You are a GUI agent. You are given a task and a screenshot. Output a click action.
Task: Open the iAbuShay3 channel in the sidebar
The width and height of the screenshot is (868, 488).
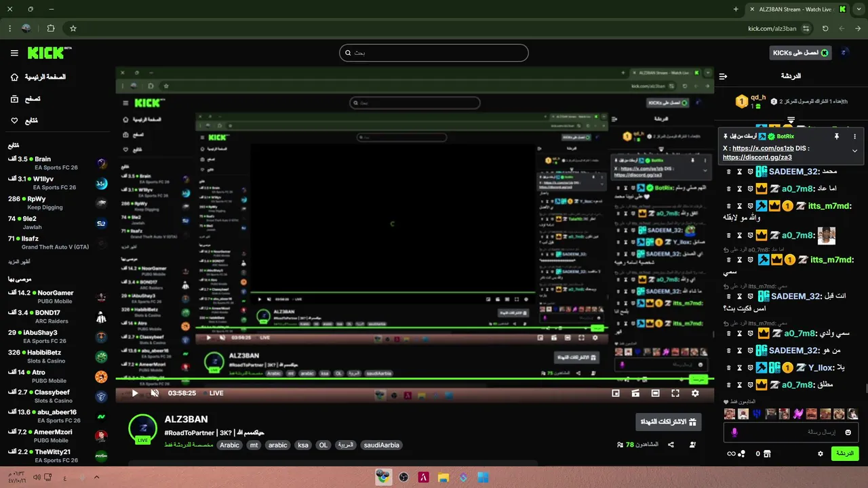(58, 336)
